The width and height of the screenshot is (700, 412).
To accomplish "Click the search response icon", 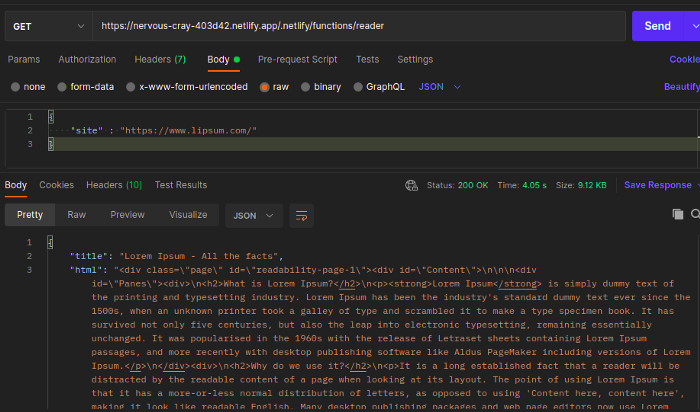I will click(696, 214).
